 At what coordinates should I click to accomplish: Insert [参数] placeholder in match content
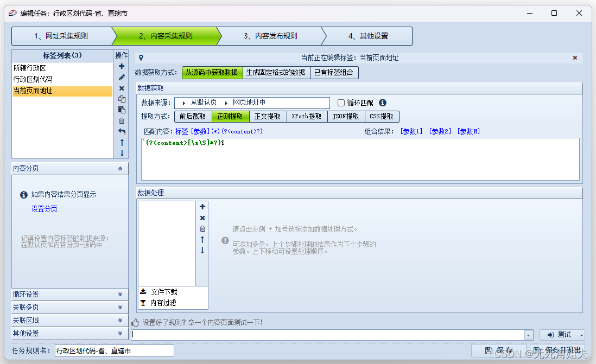pos(200,131)
